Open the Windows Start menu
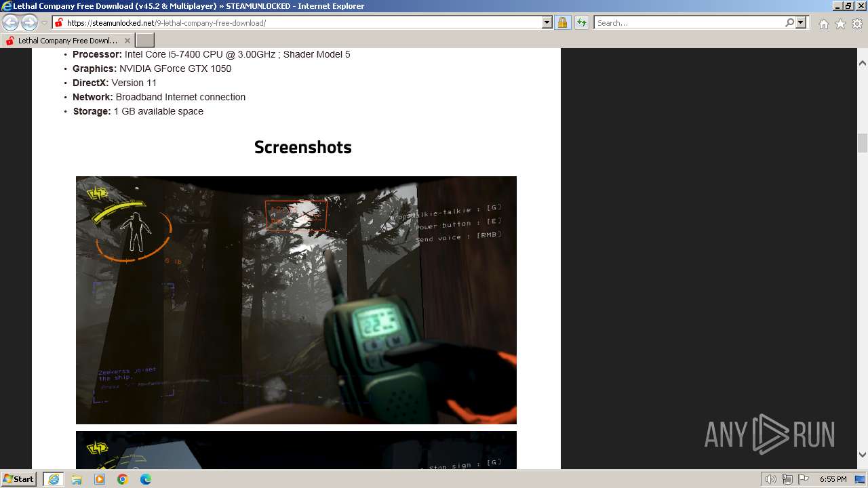868x488 pixels. [x=19, y=479]
